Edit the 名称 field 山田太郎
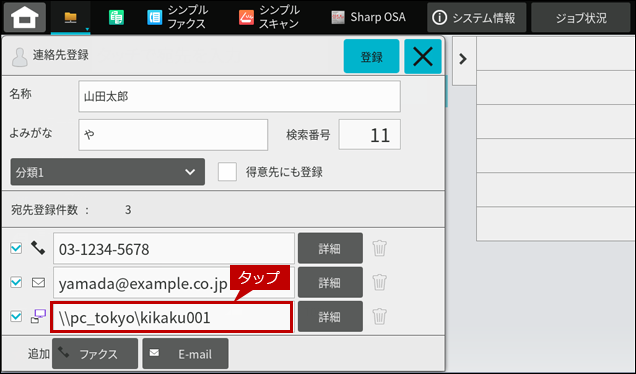 tap(239, 96)
